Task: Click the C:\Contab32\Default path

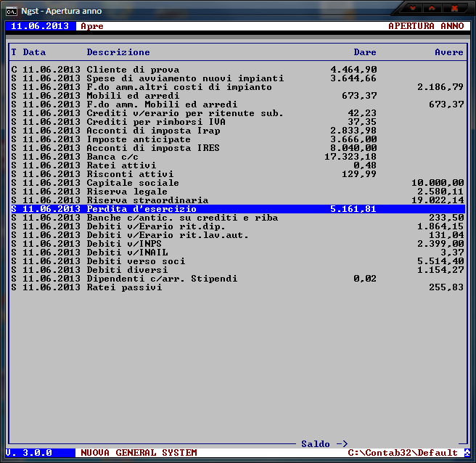Action: [403, 453]
